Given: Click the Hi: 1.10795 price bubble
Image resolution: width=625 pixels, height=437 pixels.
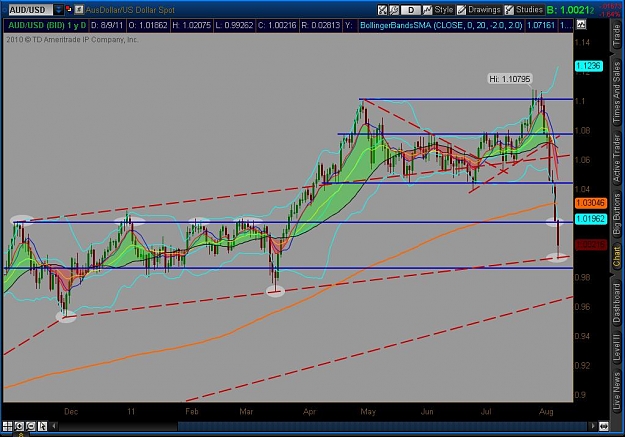Looking at the screenshot, I should coord(510,79).
